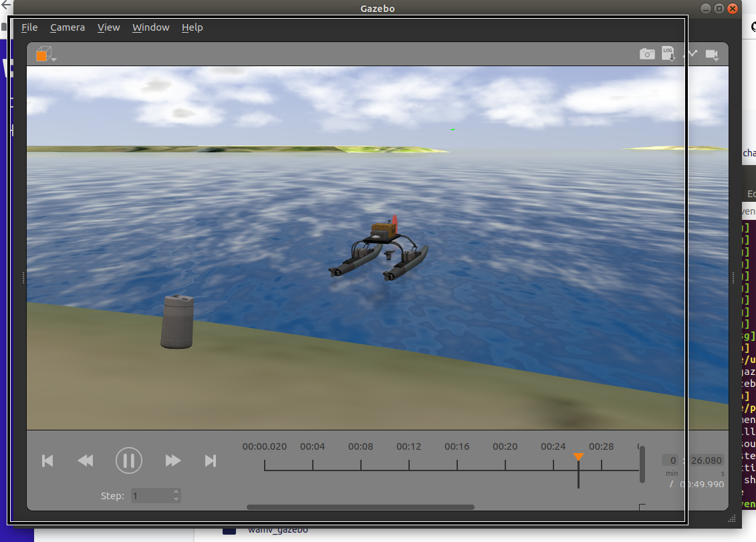756x542 pixels.
Task: Click the seconds time field showing 26.080
Action: pyautogui.click(x=705, y=460)
